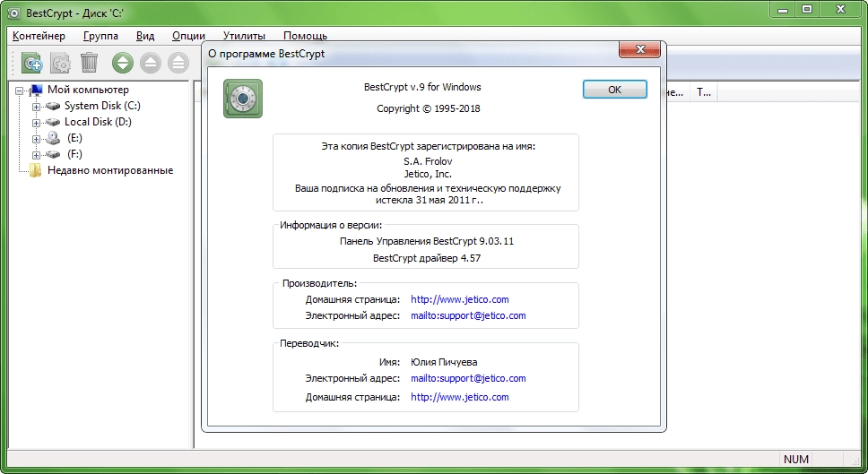Select Недавно монтированные in the tree
868x474 pixels.
coord(110,170)
